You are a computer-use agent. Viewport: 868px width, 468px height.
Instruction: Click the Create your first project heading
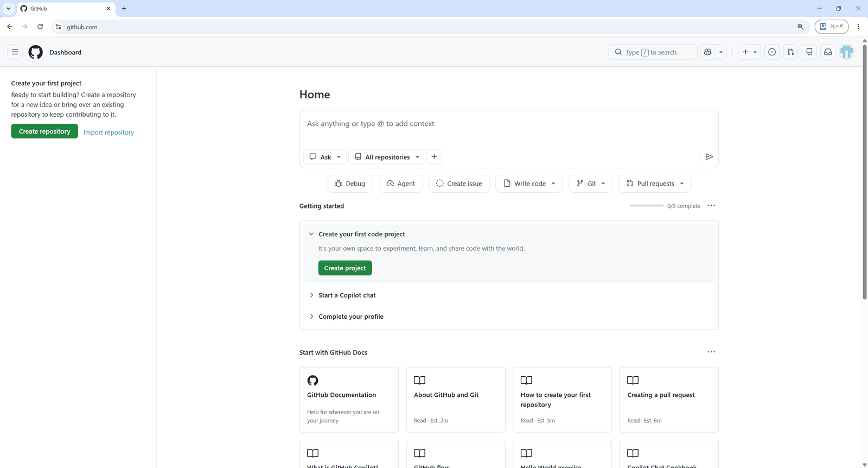[x=46, y=84]
